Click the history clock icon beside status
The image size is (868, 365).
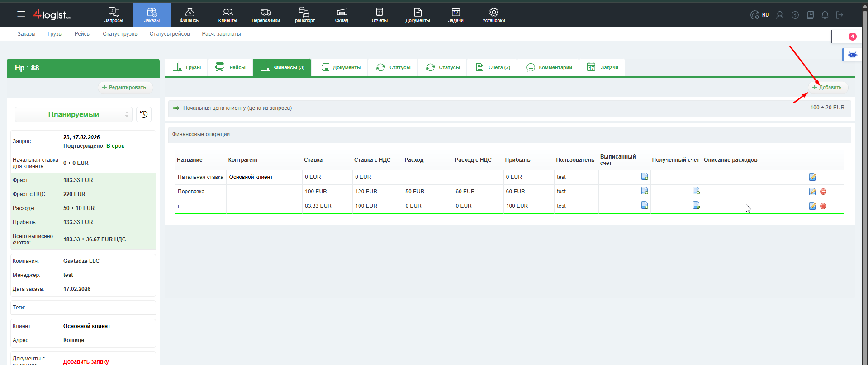tap(144, 114)
